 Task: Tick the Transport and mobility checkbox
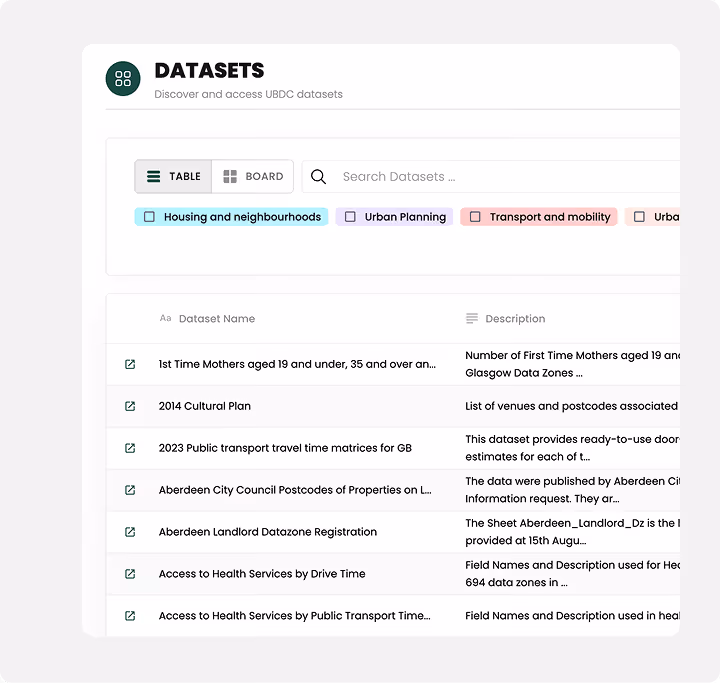click(475, 217)
